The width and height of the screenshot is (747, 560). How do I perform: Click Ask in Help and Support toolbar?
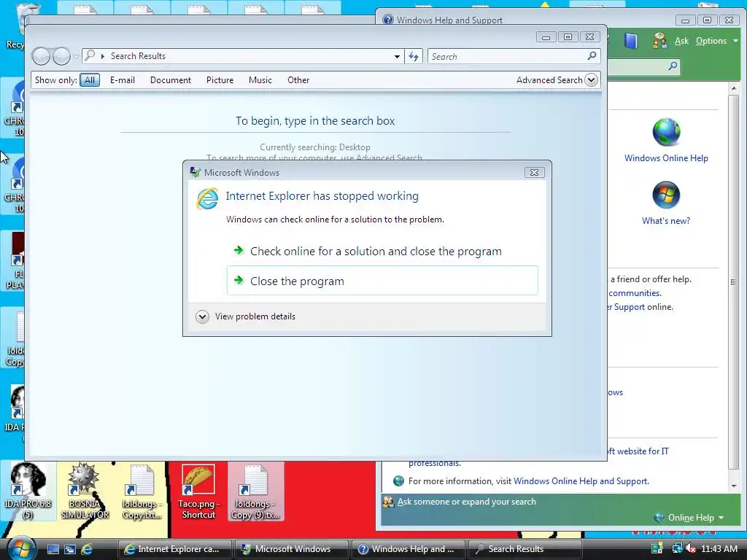point(681,41)
